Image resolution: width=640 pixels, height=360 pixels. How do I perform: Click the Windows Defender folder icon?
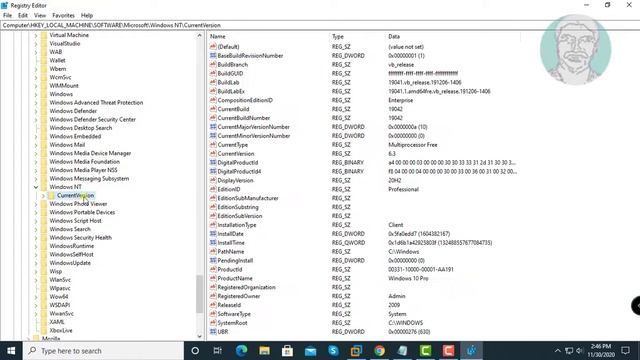[44, 111]
